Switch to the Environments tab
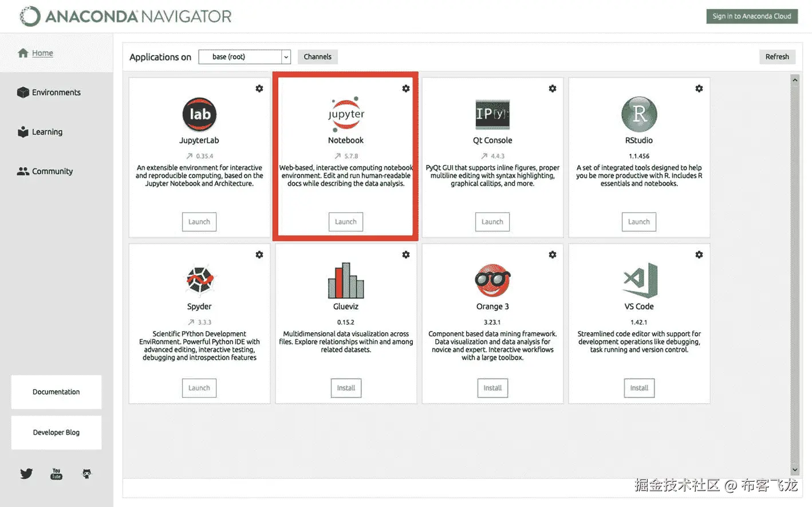The width and height of the screenshot is (812, 507). [56, 92]
